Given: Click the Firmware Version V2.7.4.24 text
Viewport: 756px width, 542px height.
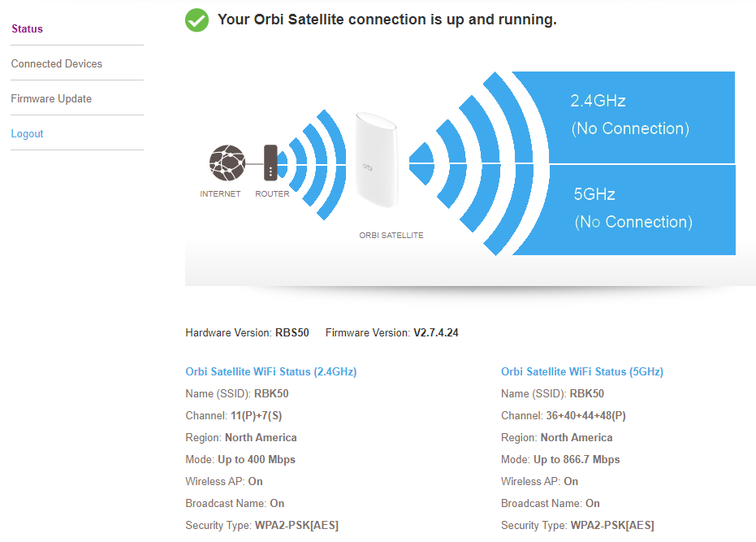Looking at the screenshot, I should click(392, 332).
